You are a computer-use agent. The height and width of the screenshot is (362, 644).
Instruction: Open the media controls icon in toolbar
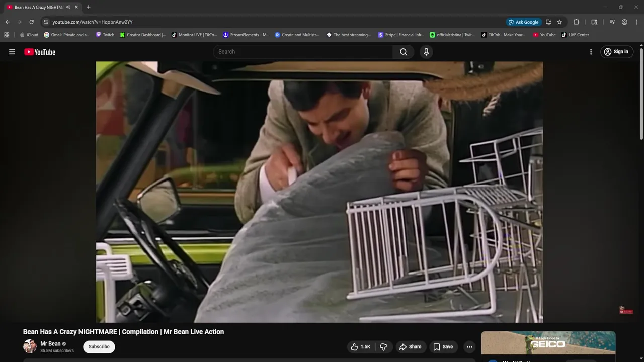(x=612, y=22)
